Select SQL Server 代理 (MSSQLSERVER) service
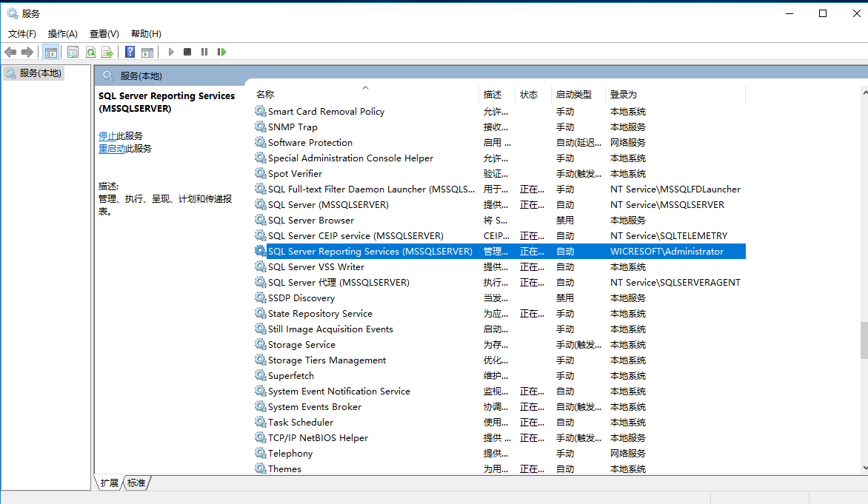 [x=500, y=282]
